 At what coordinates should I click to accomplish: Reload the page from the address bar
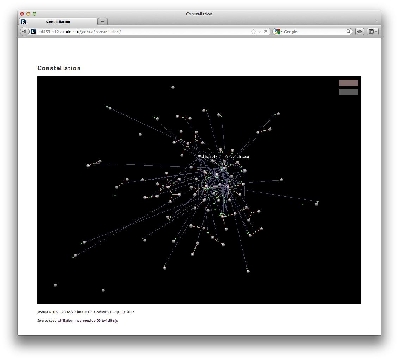pos(265,31)
